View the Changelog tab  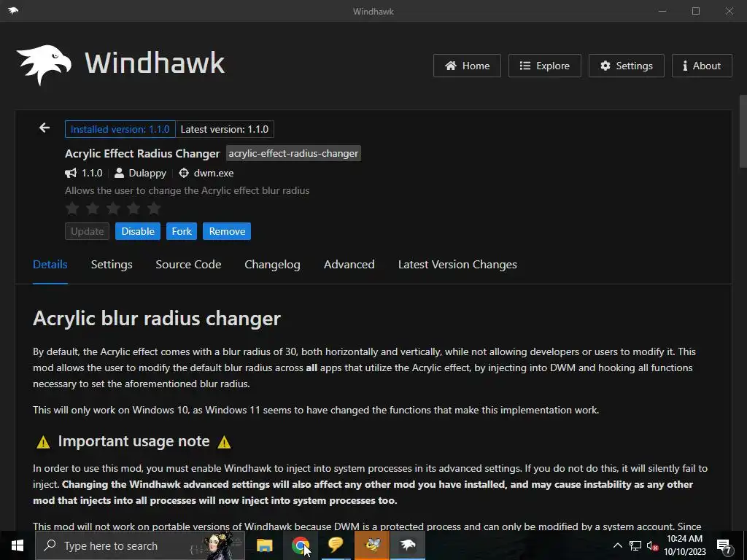tap(272, 264)
